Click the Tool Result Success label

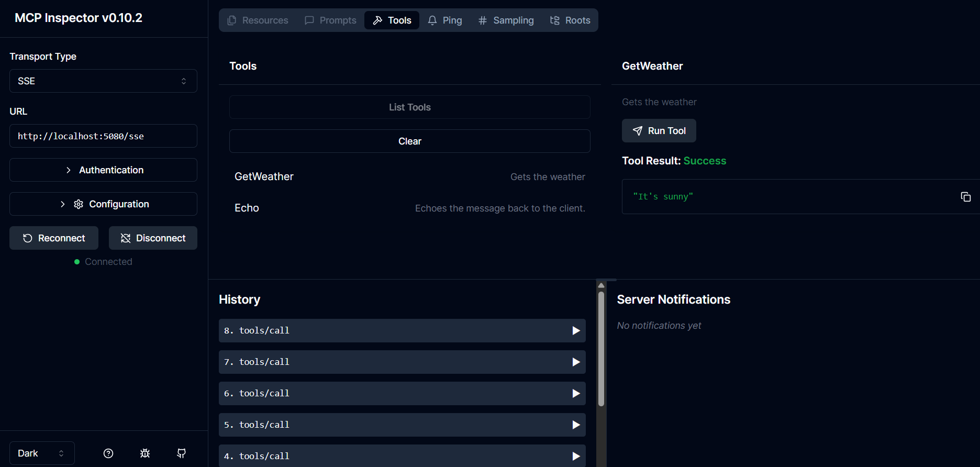[x=674, y=161]
